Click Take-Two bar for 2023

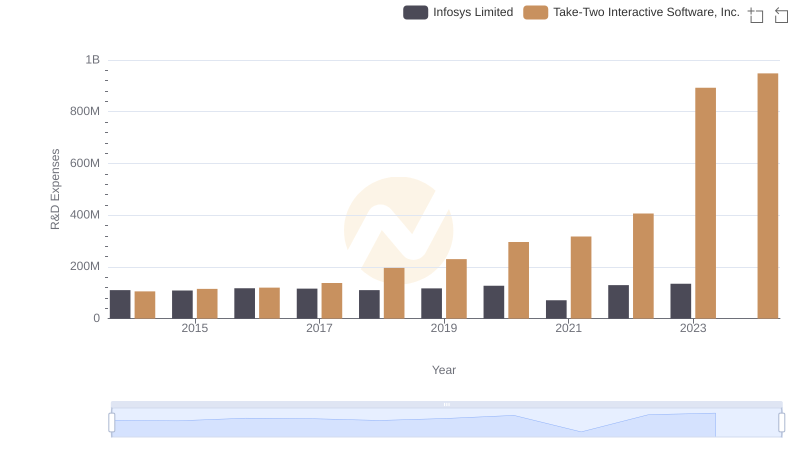pos(706,203)
